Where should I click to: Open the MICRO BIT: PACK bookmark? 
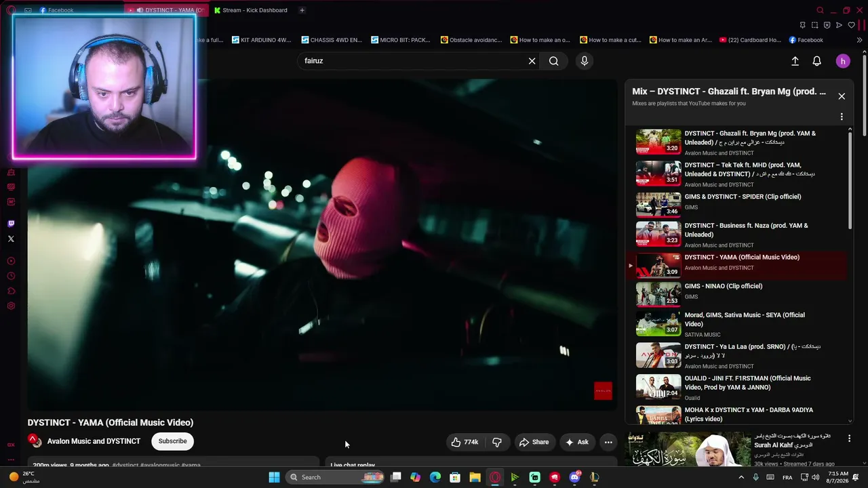pyautogui.click(x=401, y=40)
